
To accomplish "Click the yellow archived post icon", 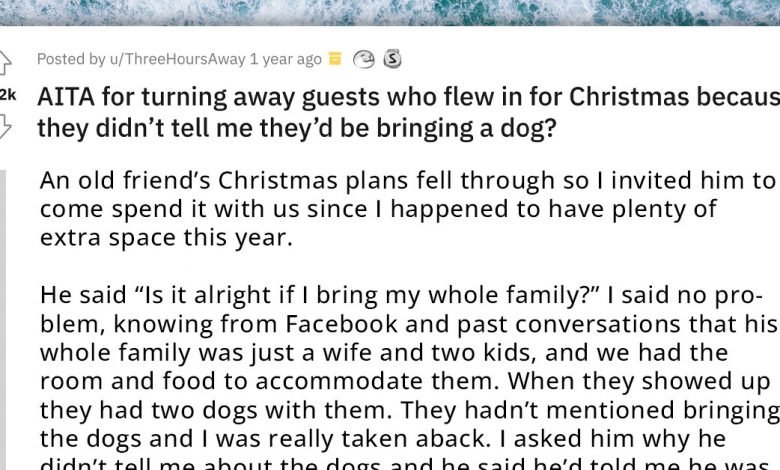I will tap(336, 59).
